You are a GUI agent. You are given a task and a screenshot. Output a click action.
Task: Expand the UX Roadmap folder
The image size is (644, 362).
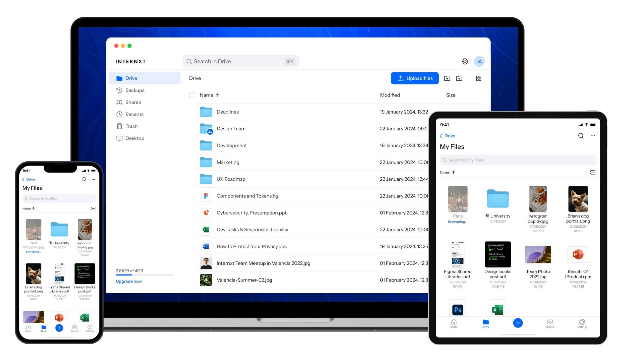coord(230,179)
